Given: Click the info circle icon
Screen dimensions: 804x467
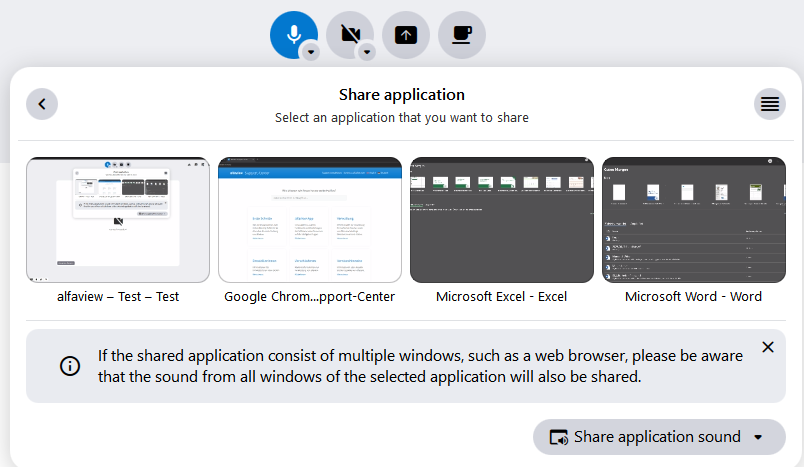Looking at the screenshot, I should 70,366.
